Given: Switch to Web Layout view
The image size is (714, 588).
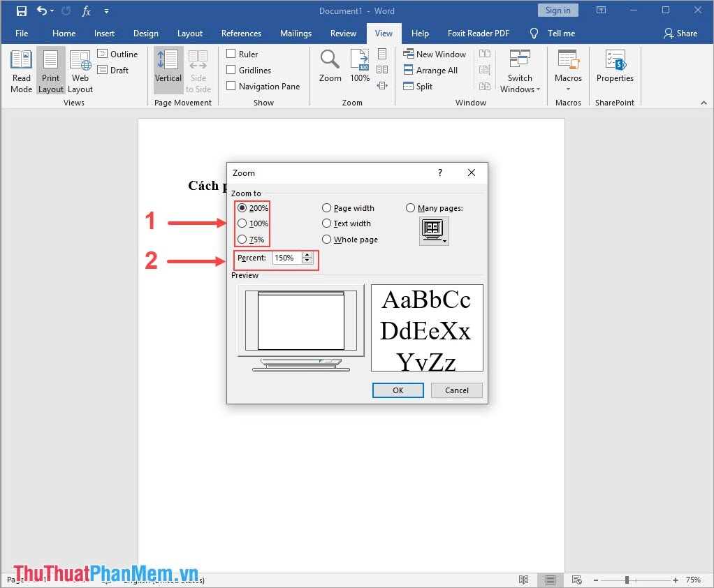Looking at the screenshot, I should [80, 72].
